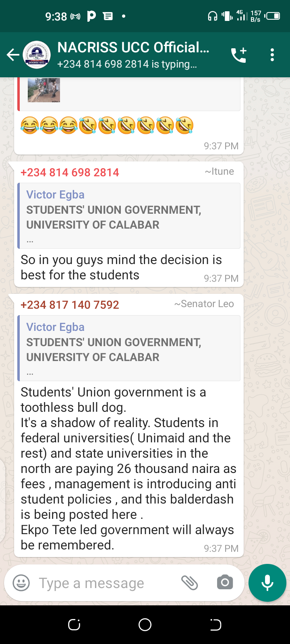Tap the quoted image thumbnail at top

(x=44, y=90)
